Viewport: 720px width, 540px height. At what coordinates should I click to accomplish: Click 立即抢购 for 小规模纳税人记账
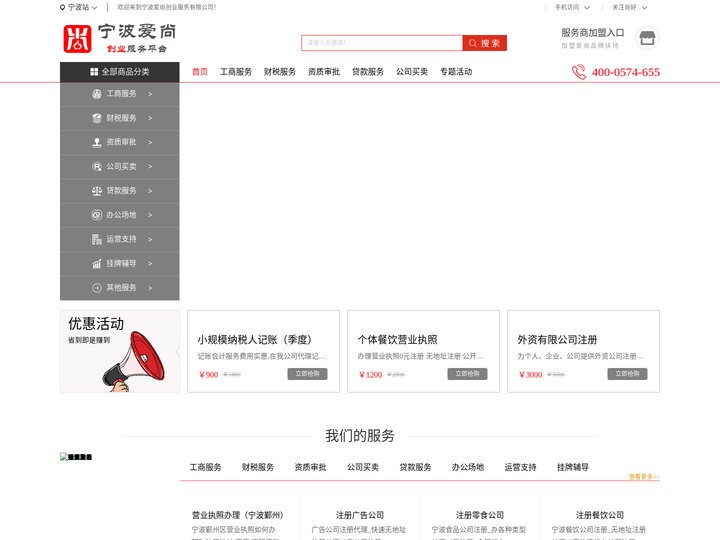click(308, 374)
